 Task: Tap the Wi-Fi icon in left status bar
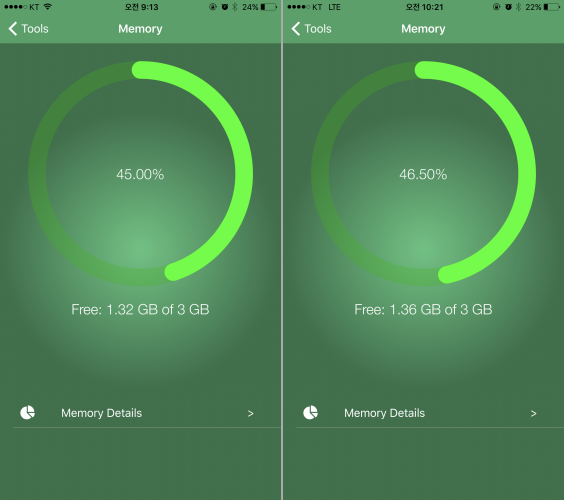(47, 6)
